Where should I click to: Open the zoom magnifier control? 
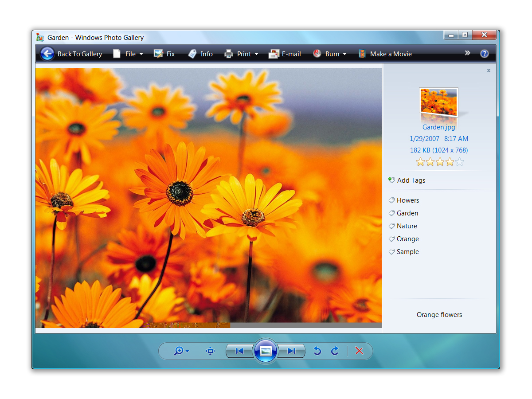point(181,351)
